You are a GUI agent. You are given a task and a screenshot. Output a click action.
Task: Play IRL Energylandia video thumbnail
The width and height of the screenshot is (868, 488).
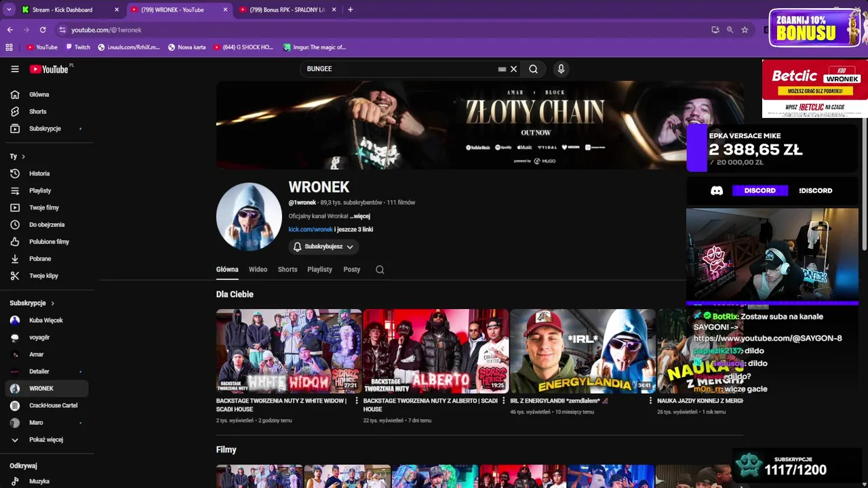click(583, 351)
